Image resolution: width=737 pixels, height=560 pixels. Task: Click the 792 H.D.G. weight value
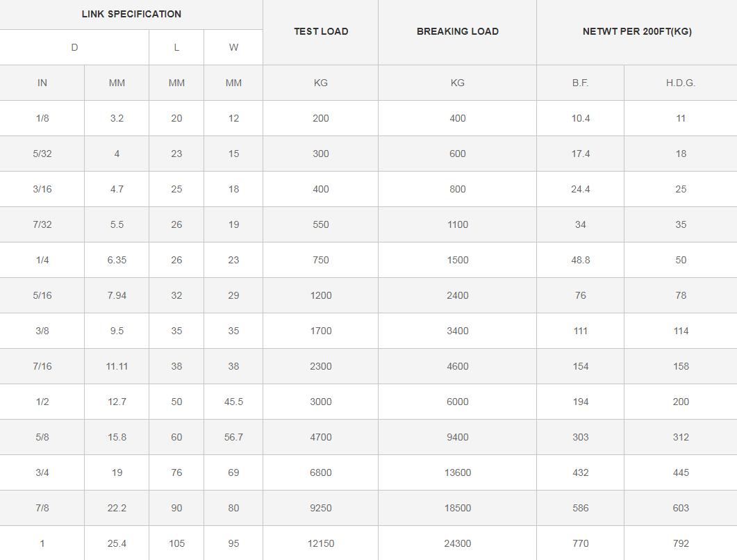(681, 543)
